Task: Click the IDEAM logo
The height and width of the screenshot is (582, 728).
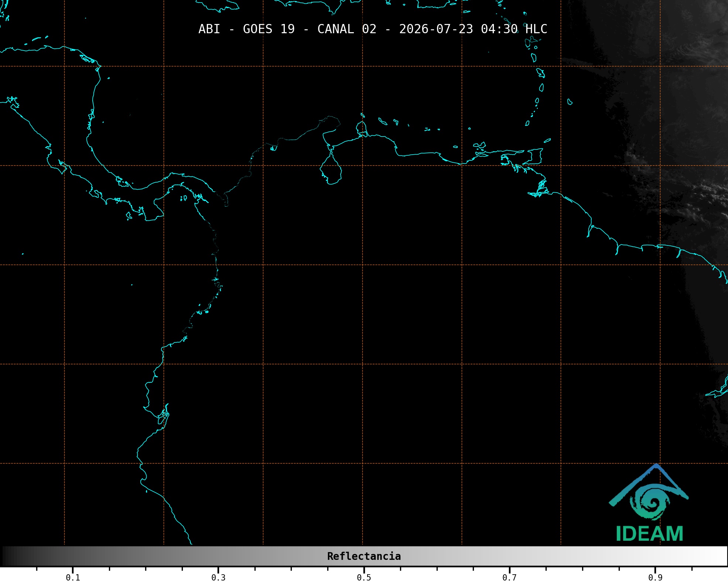Action: click(x=649, y=503)
